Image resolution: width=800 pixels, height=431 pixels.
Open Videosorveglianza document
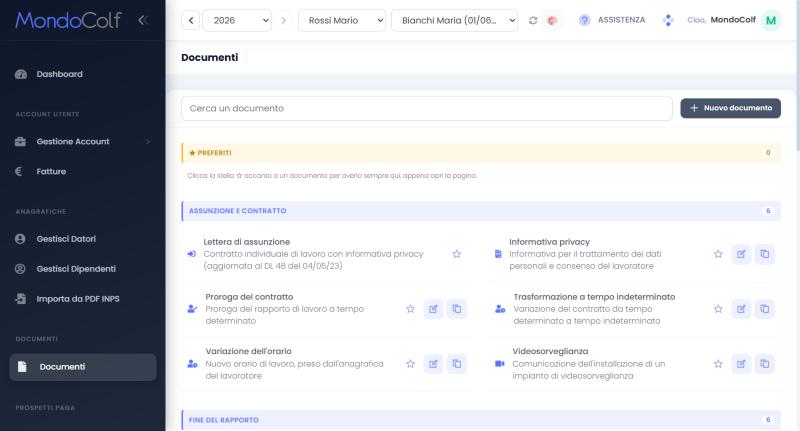point(550,351)
